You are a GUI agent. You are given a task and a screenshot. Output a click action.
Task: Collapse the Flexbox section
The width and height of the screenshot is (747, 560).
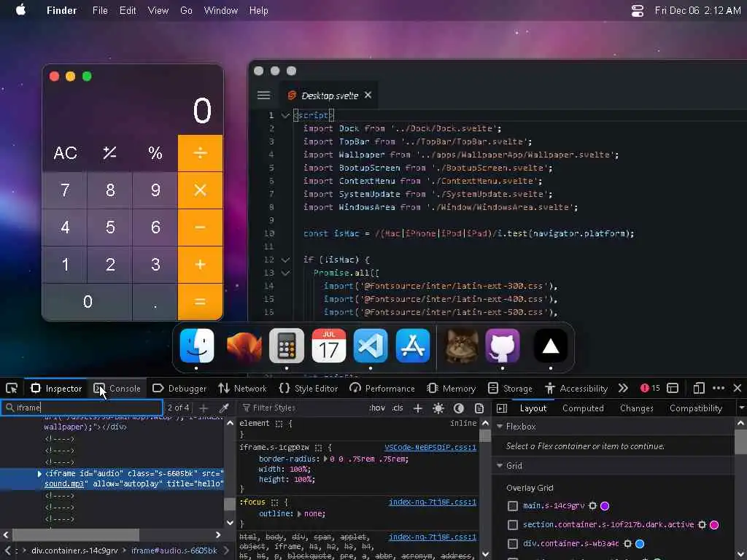pos(500,426)
